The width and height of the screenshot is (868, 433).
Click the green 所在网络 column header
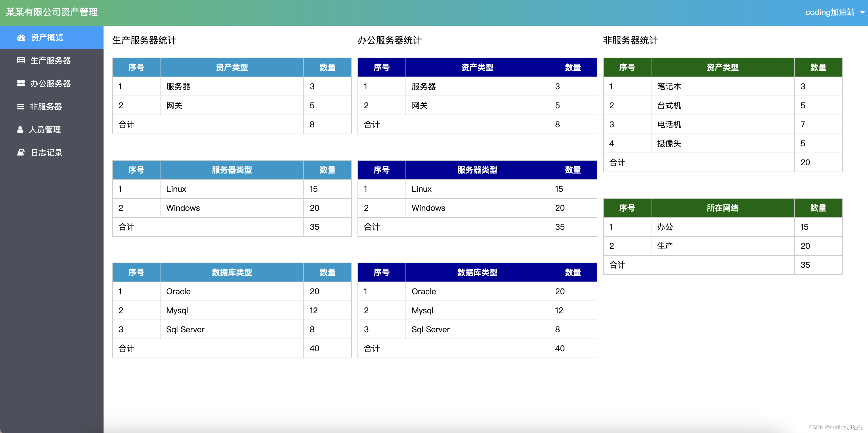(722, 208)
